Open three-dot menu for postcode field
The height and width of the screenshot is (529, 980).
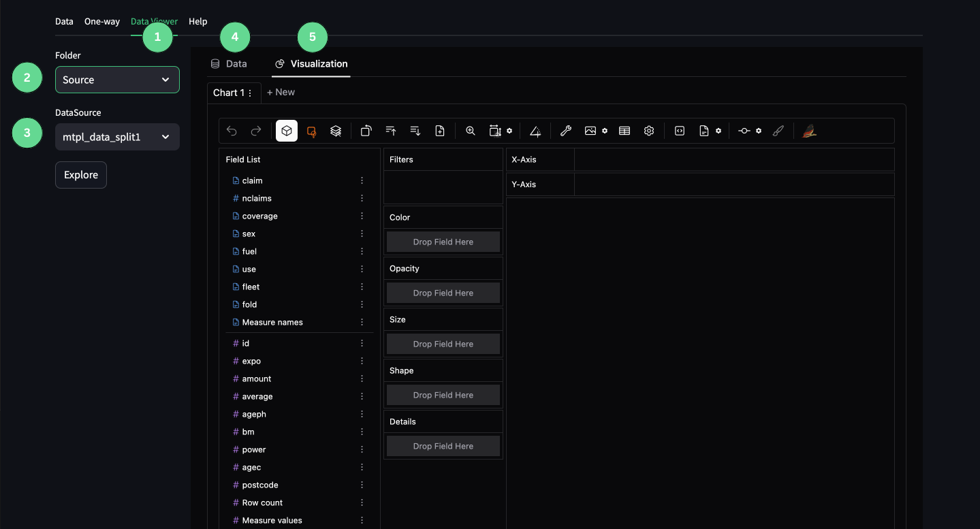point(362,485)
